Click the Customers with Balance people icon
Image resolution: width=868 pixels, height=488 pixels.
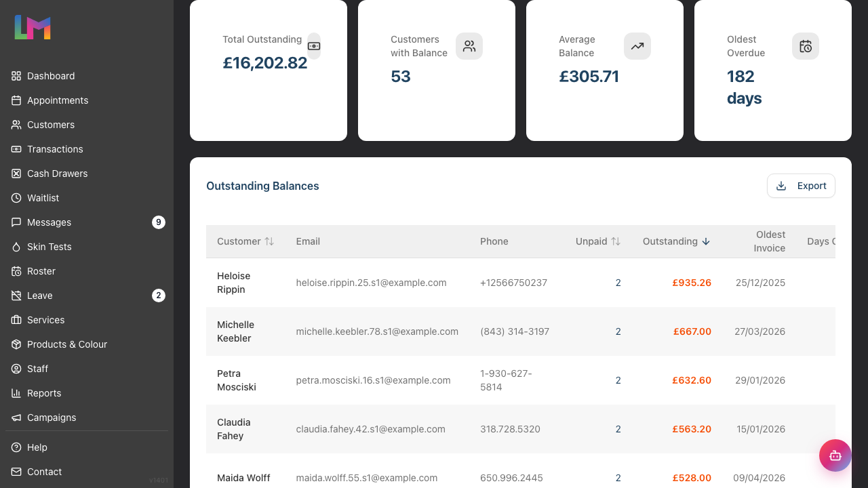point(469,46)
